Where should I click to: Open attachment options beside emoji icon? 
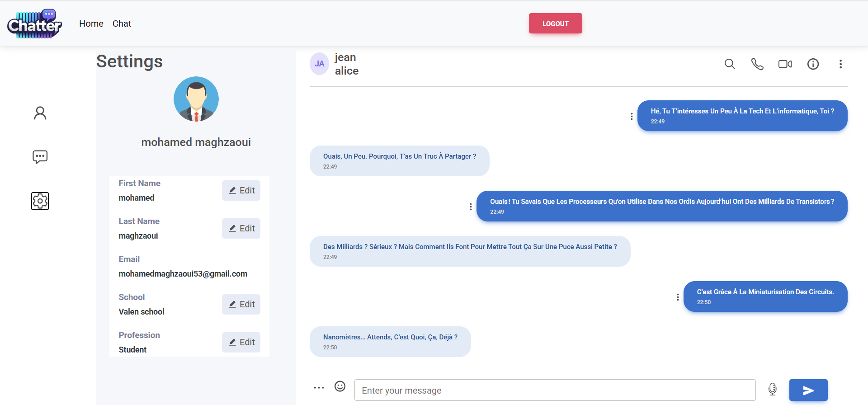click(319, 388)
